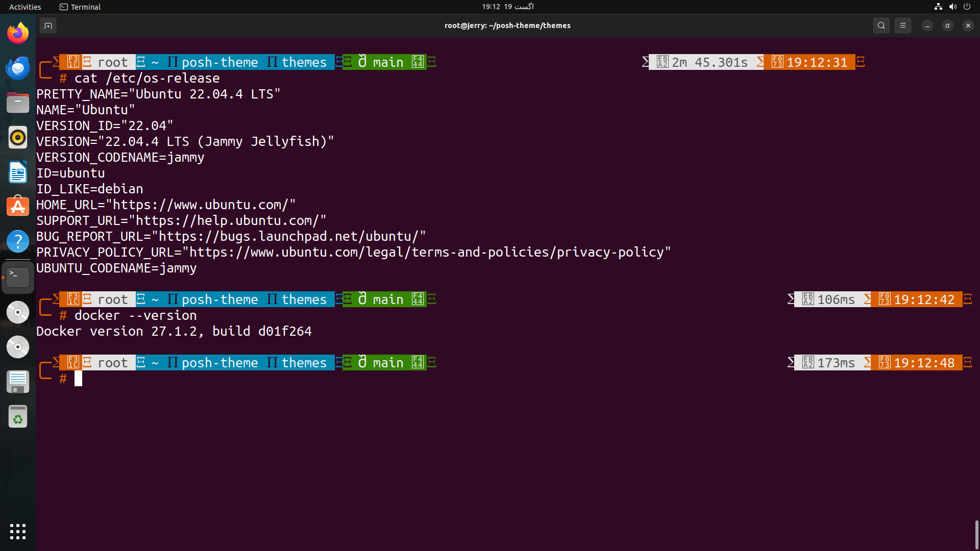This screenshot has width=980, height=551.
Task: Click the terminal scrollbar
Action: (x=976, y=534)
